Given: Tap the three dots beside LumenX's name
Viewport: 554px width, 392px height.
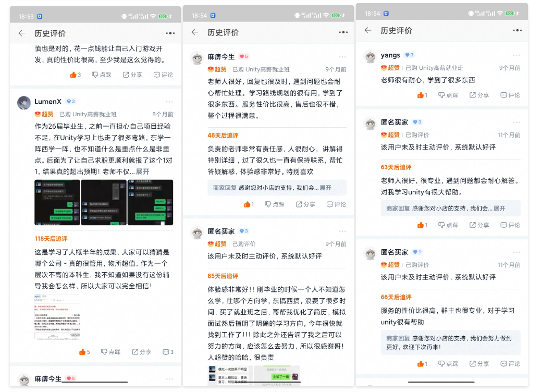Looking at the screenshot, I should point(169,102).
